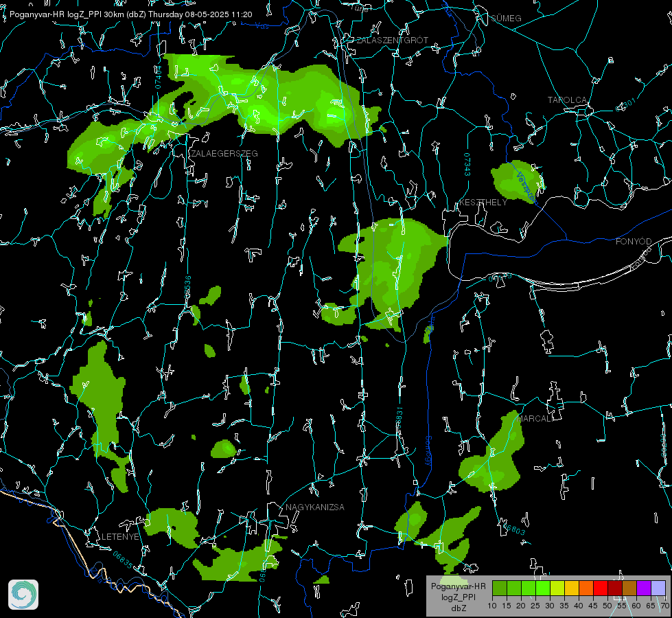Select the 25-30 dBZ bright green swatch
672x618 pixels.
[x=543, y=588]
